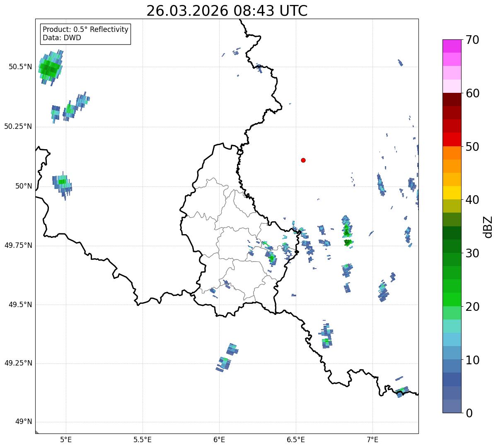Click the 49°N latitude tick label

pos(24,422)
